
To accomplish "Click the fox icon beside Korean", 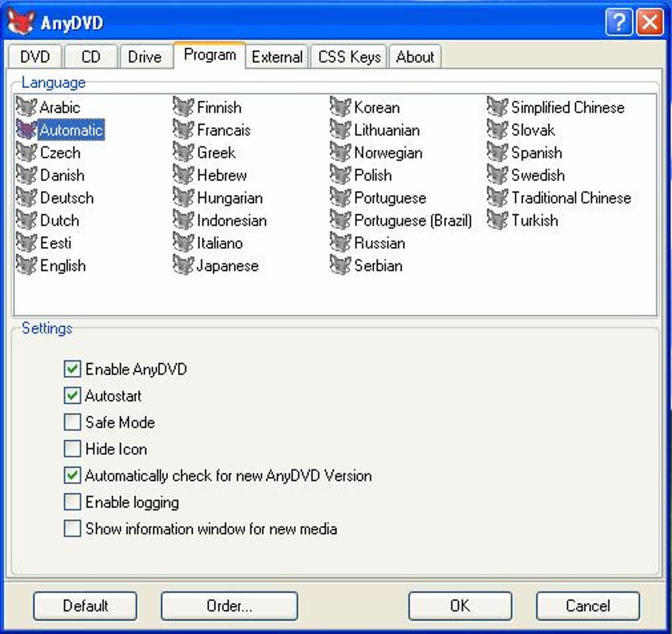I will tap(341, 107).
